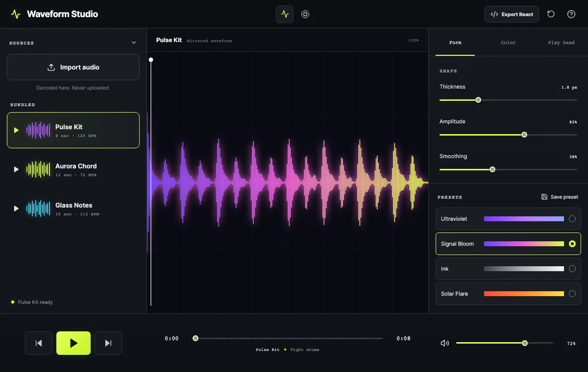Click the 72% volume value
This screenshot has width=588, height=372.
click(571, 344)
